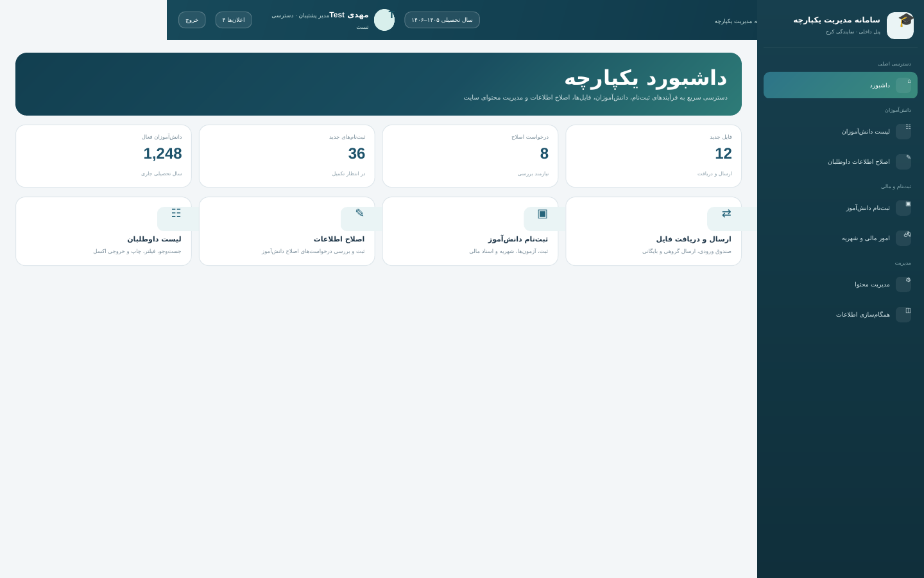Click the page heading "داشبورد یکپارچه"
This screenshot has height=578, width=924.
[646, 78]
